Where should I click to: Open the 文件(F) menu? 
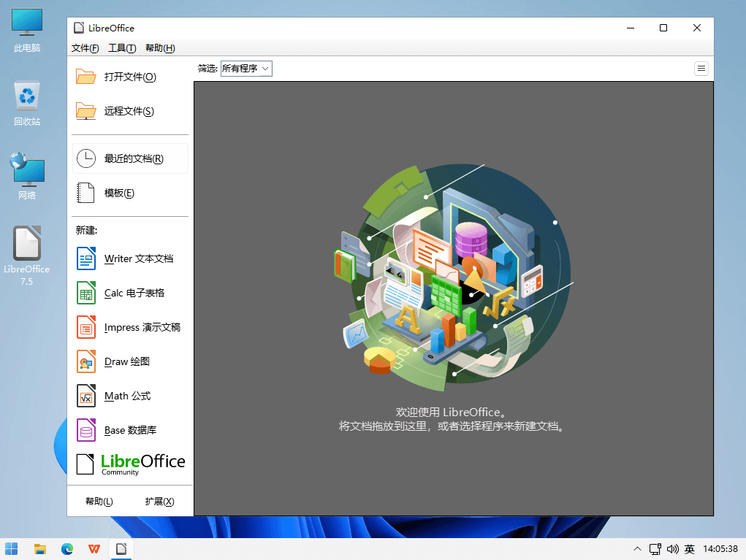click(x=85, y=48)
